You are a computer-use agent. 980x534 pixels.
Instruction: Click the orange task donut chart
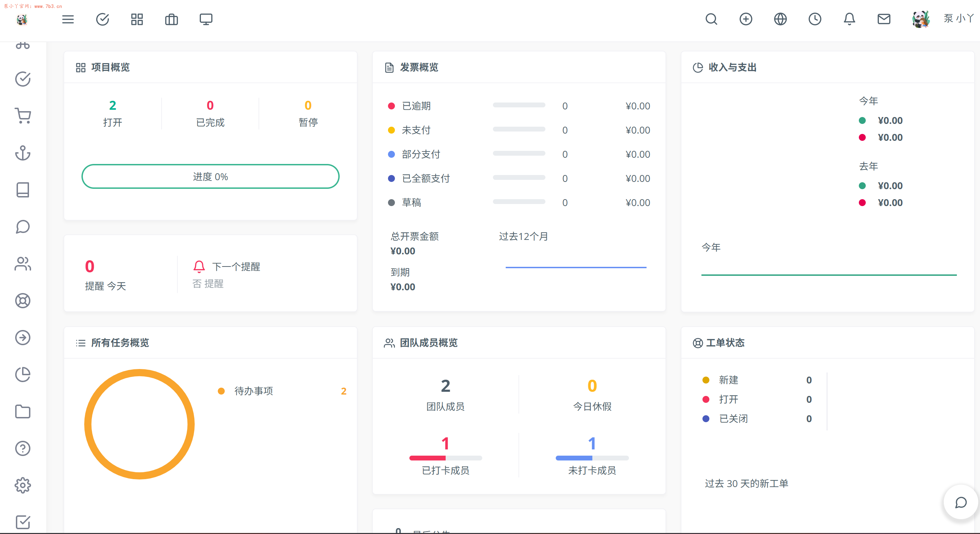(x=139, y=424)
